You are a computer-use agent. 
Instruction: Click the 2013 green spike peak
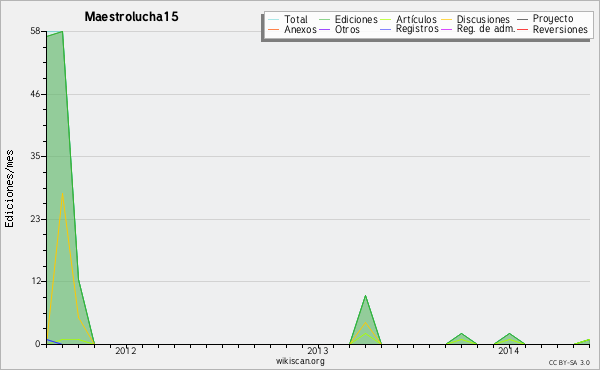coord(365,295)
